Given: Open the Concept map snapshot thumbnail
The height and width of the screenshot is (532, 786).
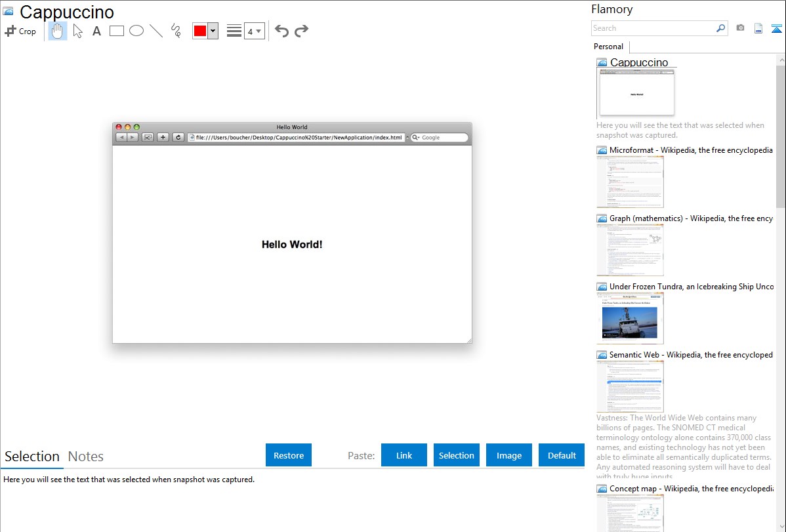Looking at the screenshot, I should pos(630,513).
